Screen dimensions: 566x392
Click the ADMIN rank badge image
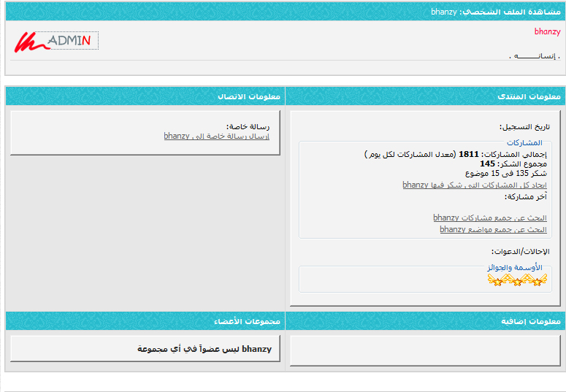[56, 42]
